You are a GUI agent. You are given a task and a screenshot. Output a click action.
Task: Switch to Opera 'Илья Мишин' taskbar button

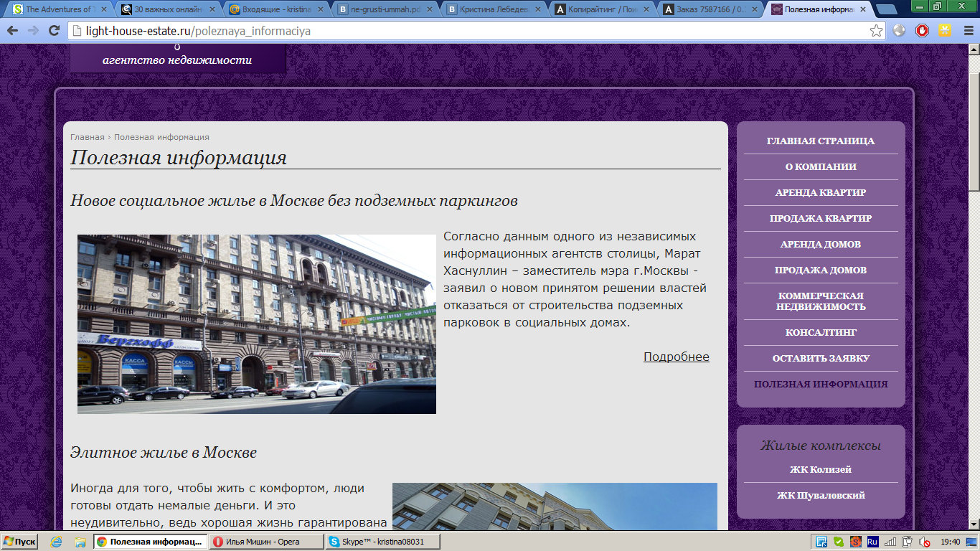(266, 542)
